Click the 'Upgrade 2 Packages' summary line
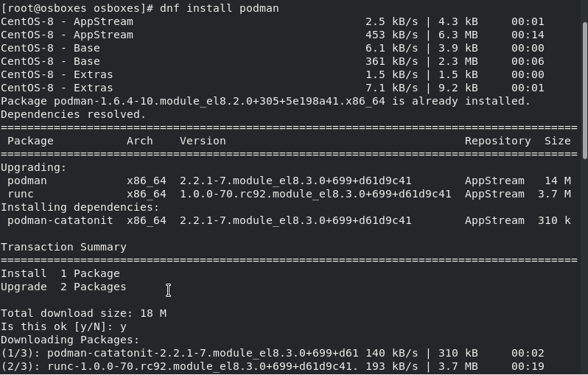This screenshot has height=375, width=588. [x=64, y=287]
